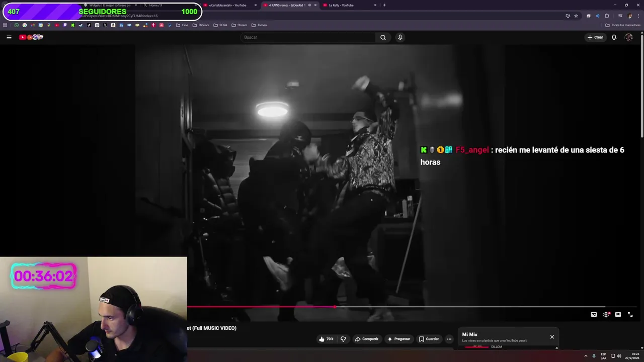
Task: Open a new browser tab
Action: click(x=384, y=5)
